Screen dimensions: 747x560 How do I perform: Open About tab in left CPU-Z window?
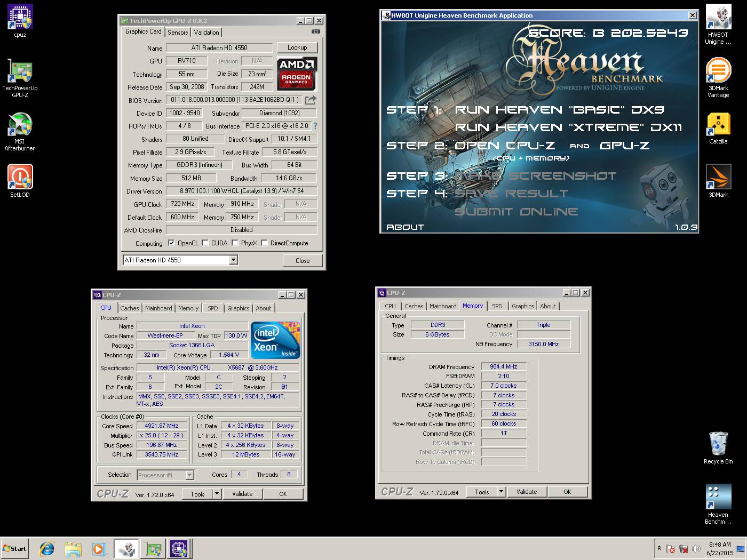(263, 308)
